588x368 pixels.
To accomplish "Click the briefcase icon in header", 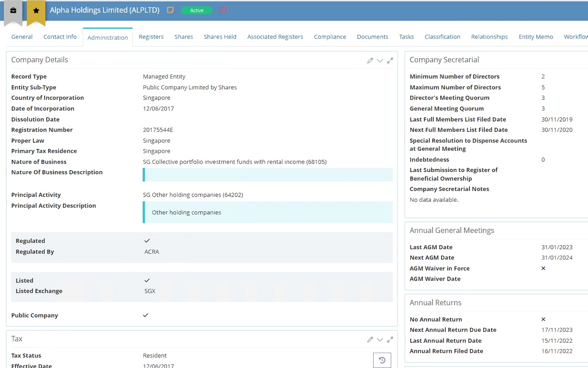I will [13, 11].
